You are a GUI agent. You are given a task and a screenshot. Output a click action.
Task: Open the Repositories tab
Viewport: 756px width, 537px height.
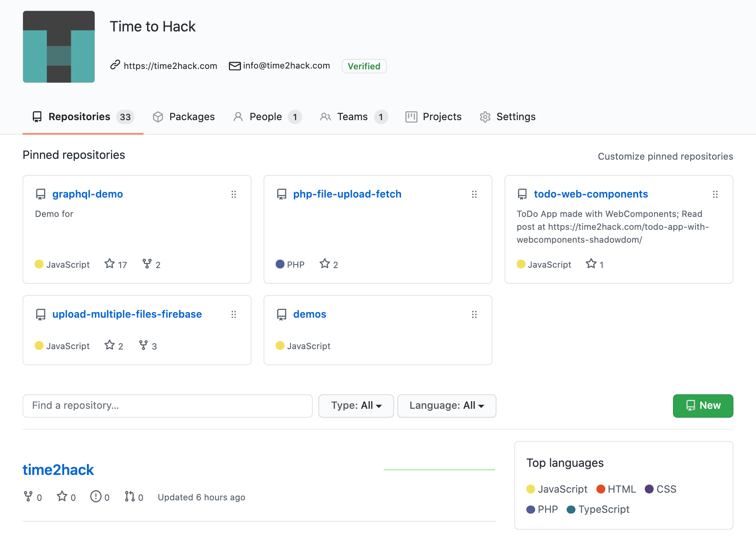point(83,117)
